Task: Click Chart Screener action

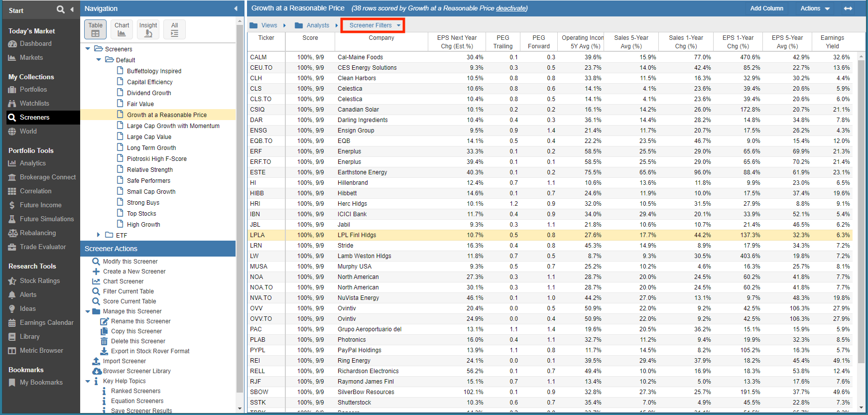Action: [x=118, y=281]
